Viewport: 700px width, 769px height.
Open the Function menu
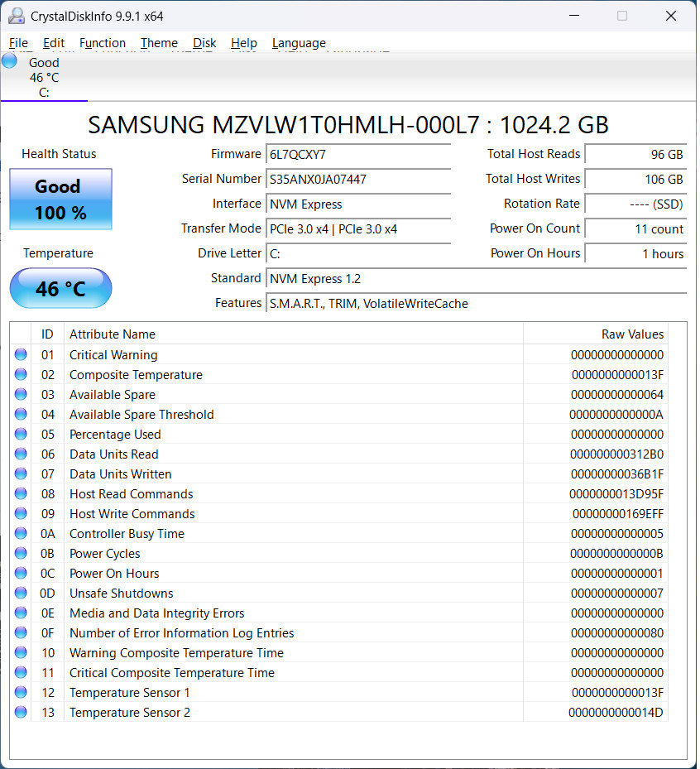click(103, 43)
